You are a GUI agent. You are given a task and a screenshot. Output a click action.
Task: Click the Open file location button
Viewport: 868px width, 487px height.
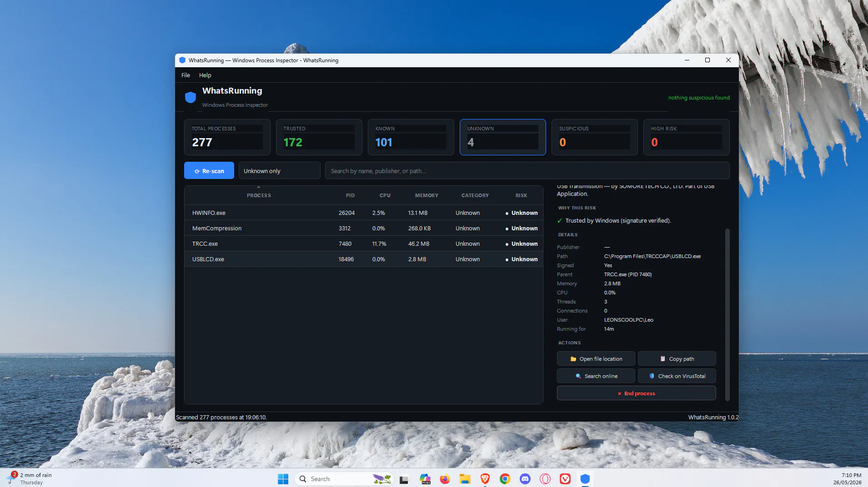[x=596, y=358]
